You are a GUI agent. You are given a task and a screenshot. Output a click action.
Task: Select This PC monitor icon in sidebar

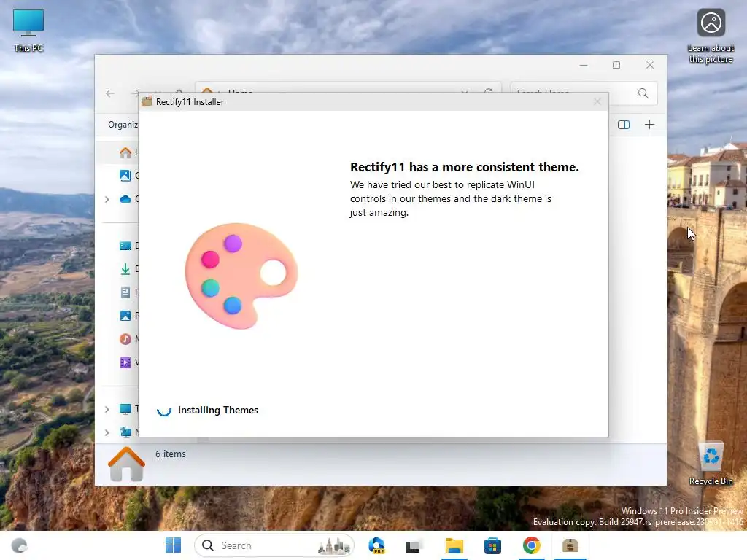click(x=125, y=408)
